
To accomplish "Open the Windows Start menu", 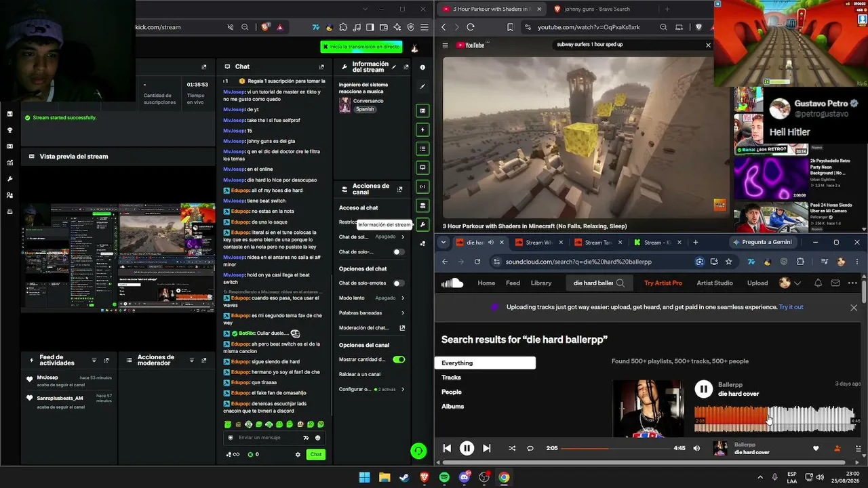I will coord(364,477).
